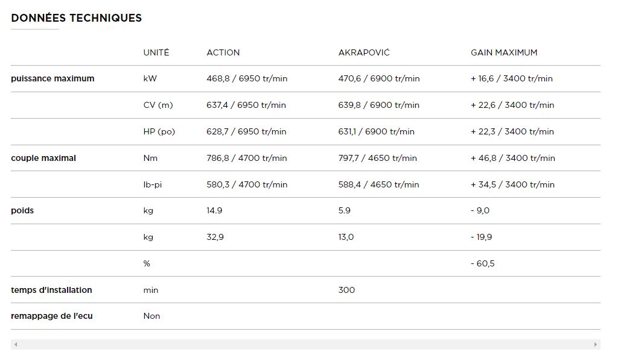Click the poids row label
Viewport: 644px width, 355px height.
tap(22, 210)
